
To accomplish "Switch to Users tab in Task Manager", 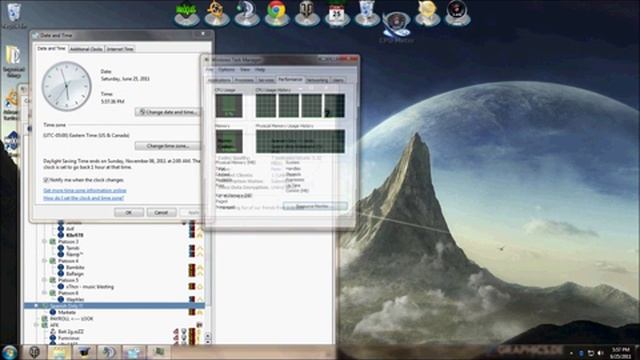I will pyautogui.click(x=338, y=80).
